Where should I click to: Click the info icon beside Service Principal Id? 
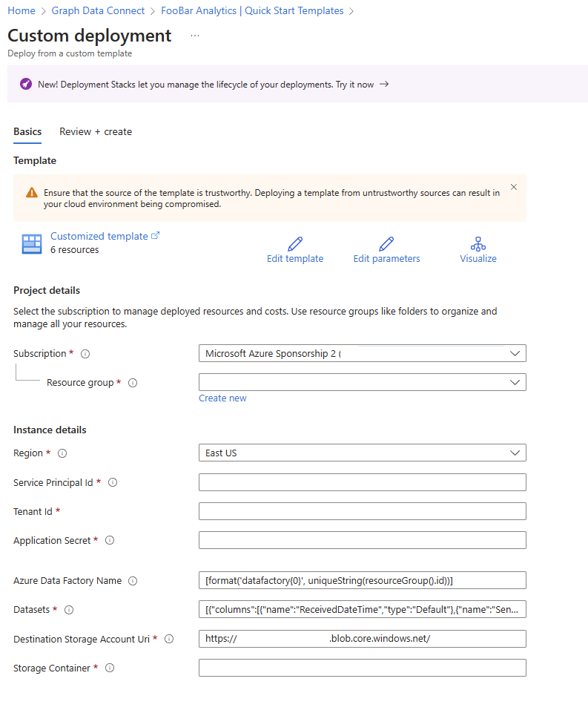[x=112, y=482]
